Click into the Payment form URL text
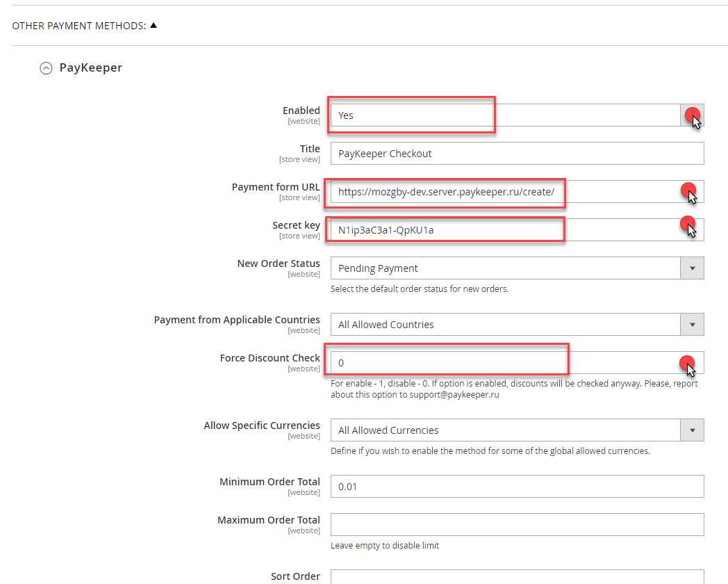728x584 pixels. tap(446, 192)
